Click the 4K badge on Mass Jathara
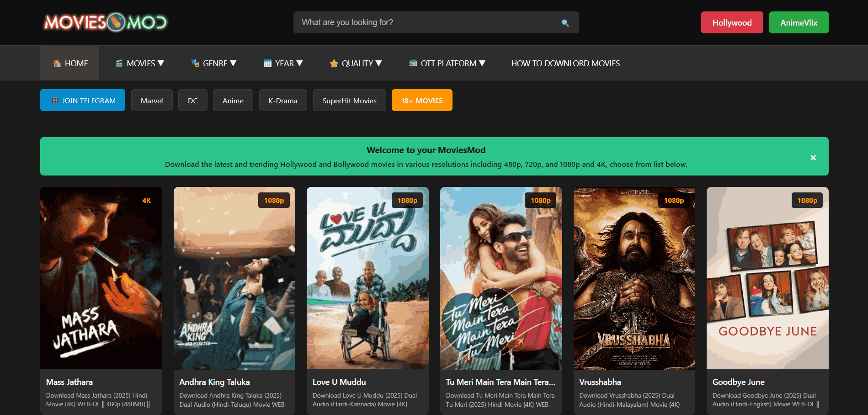The width and height of the screenshot is (868, 415). click(x=146, y=201)
